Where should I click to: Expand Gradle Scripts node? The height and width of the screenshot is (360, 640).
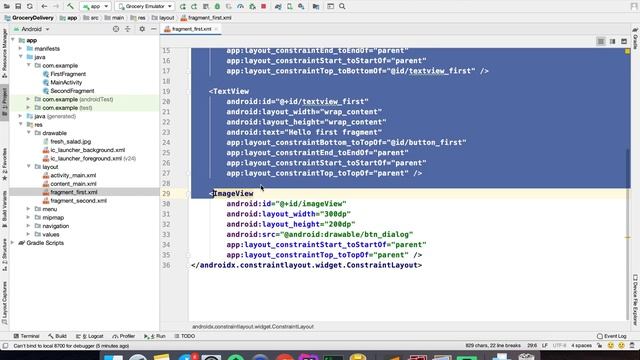13,243
